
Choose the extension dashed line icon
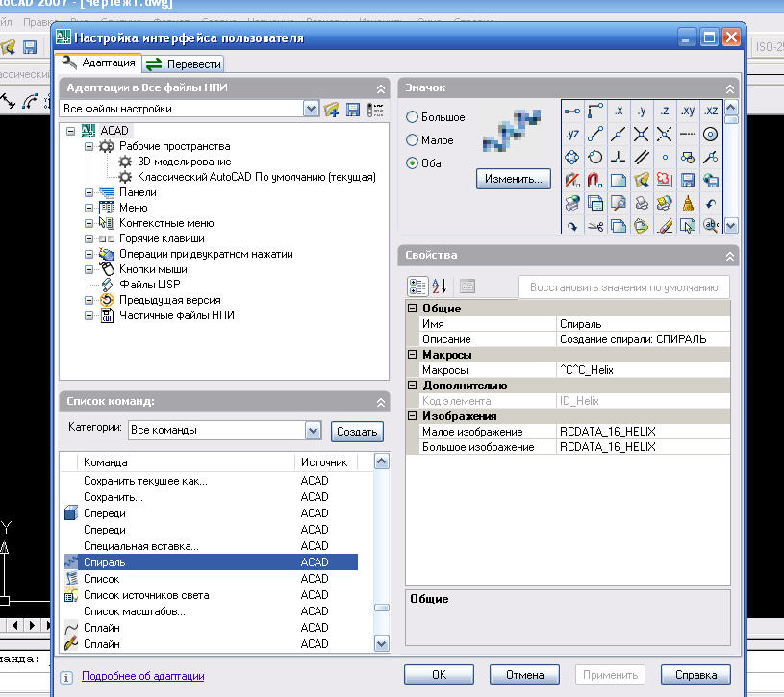[688, 134]
